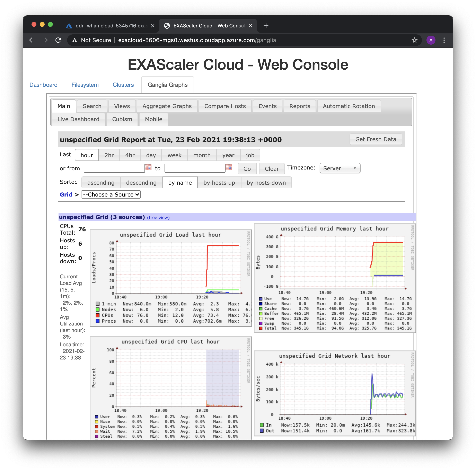Expand the Choose a Source dropdown
Viewport: 476px width, 470px height.
point(111,194)
